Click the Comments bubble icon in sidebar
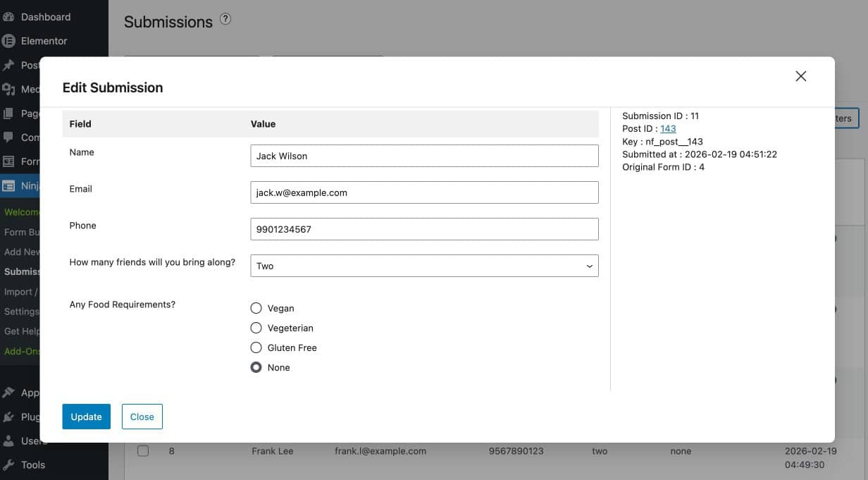Screen dimensions: 868x480 click(x=9, y=137)
